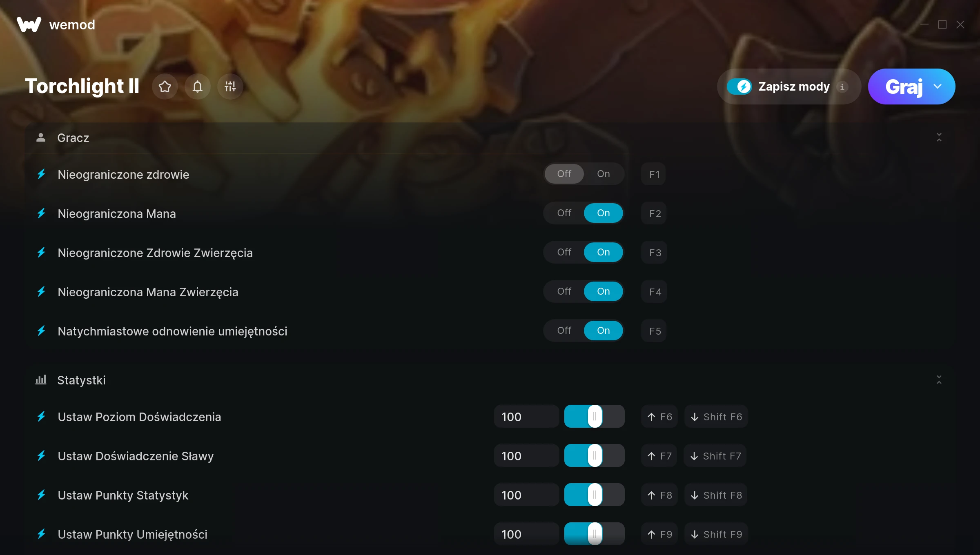Click the Shift F6 decrease hotkey

point(716,417)
